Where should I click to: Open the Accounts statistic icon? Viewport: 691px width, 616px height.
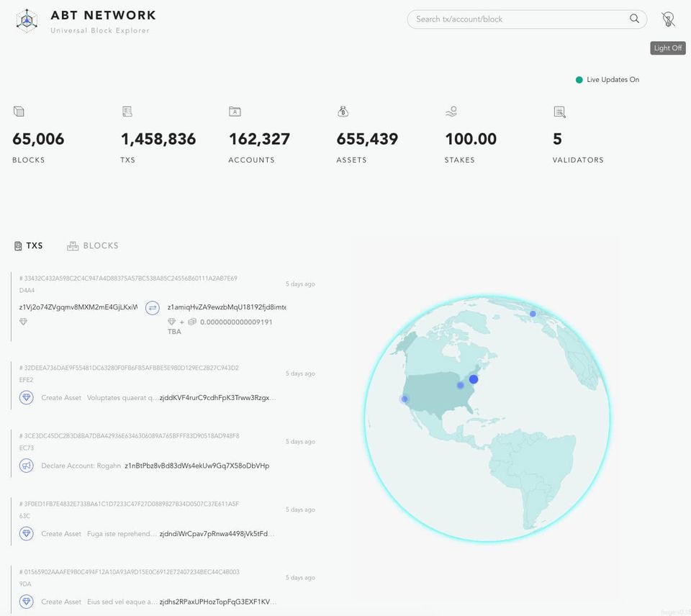coord(235,112)
